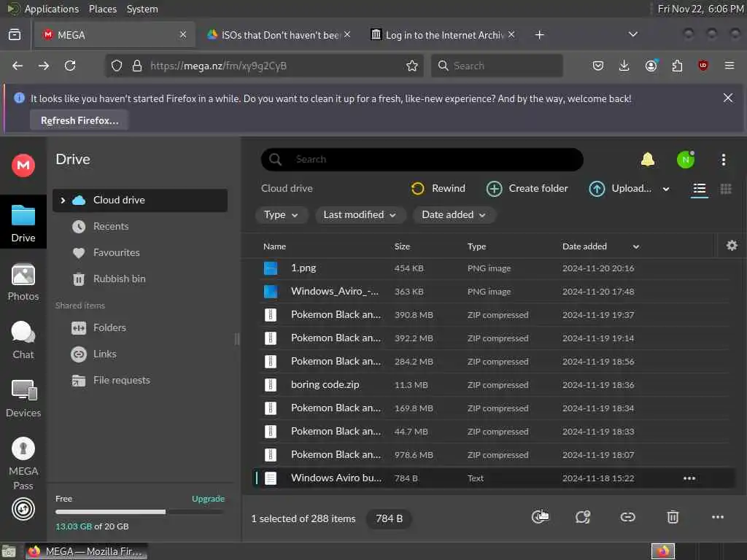Viewport: 747px width, 560px height.
Task: Move selected file to rubbish bin
Action: click(673, 517)
